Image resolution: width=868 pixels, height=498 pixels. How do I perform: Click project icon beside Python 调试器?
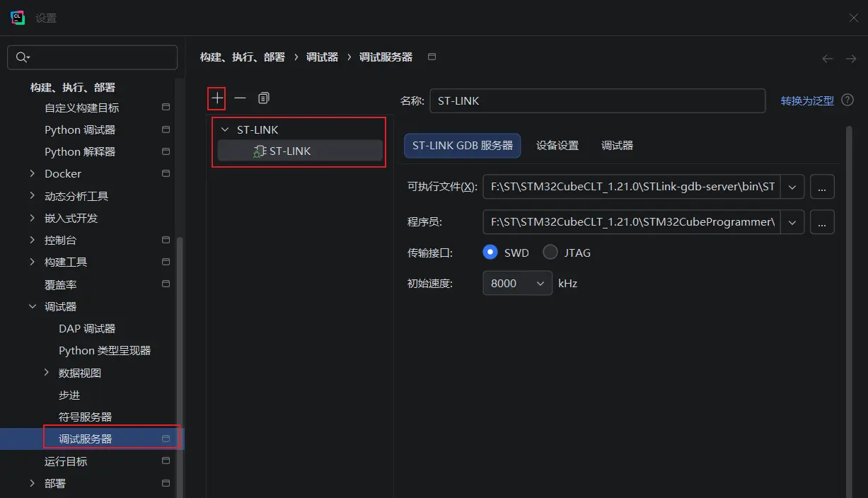pos(166,129)
